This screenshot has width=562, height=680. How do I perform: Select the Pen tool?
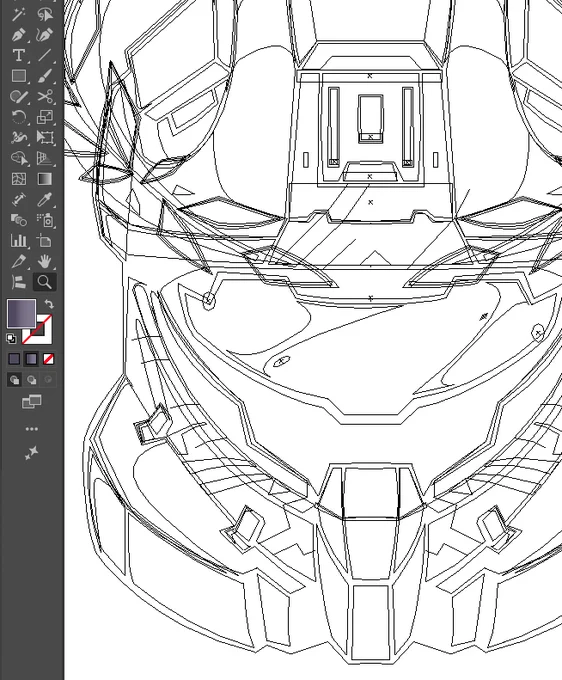tap(19, 35)
